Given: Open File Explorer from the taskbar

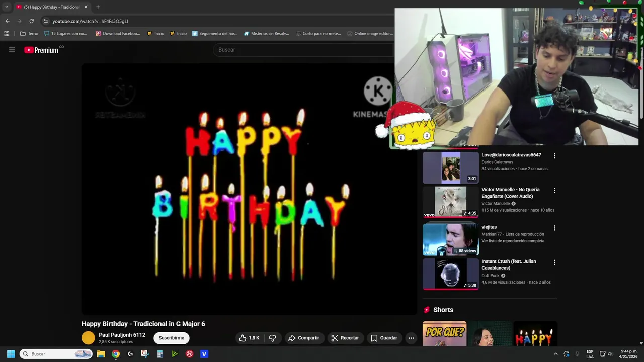Looking at the screenshot, I should pyautogui.click(x=101, y=354).
